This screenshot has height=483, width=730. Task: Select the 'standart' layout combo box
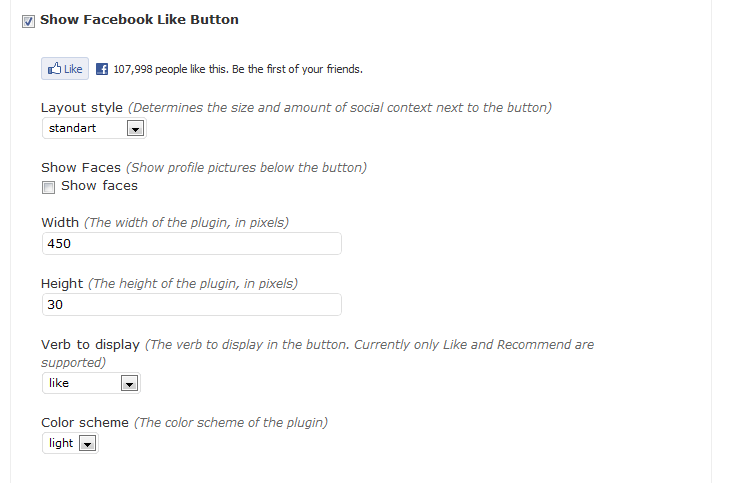[94, 128]
